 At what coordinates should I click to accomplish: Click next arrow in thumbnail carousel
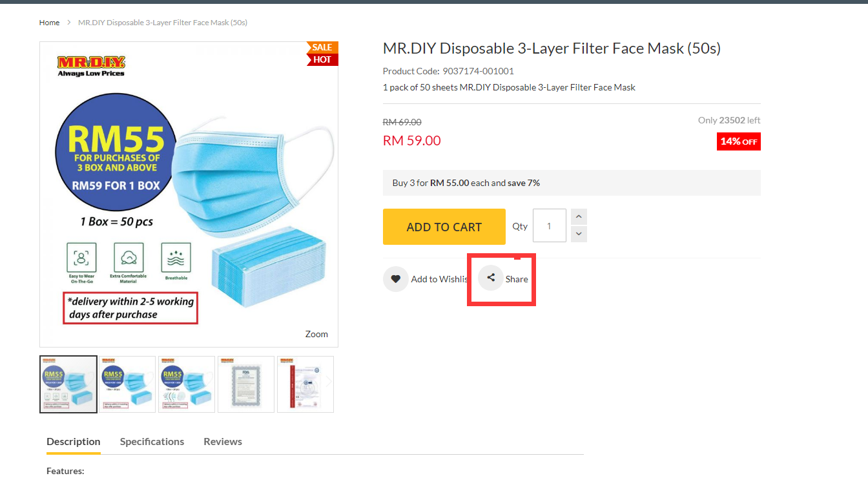coord(328,382)
